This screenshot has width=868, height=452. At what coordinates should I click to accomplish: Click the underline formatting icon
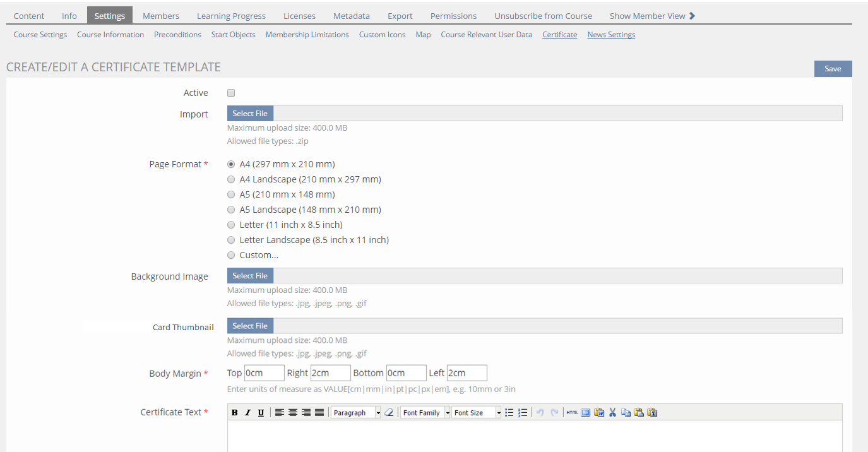[261, 413]
